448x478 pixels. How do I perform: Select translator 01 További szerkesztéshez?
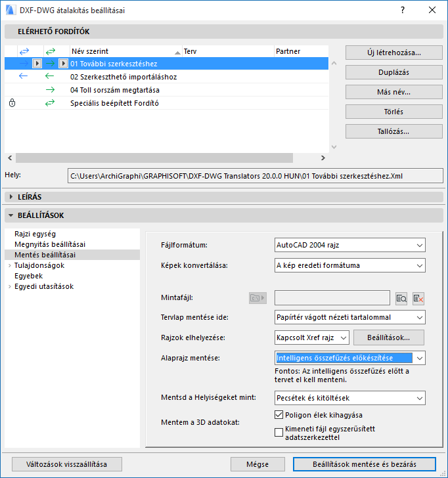[166, 64]
